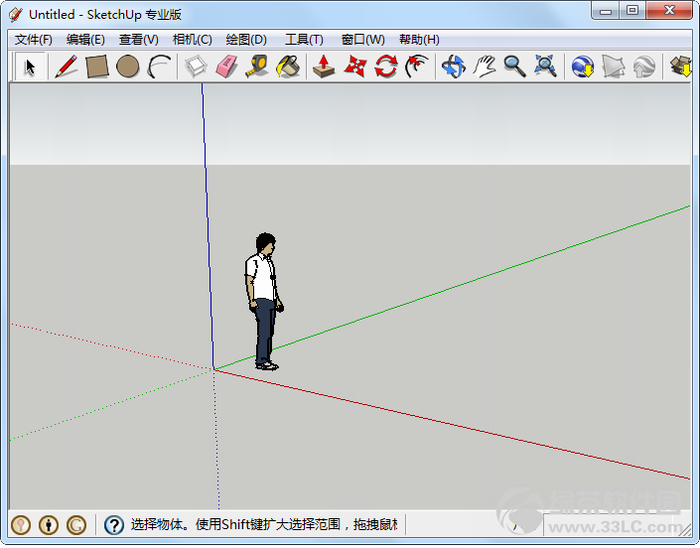Select the pink Eraser tool

tap(227, 66)
